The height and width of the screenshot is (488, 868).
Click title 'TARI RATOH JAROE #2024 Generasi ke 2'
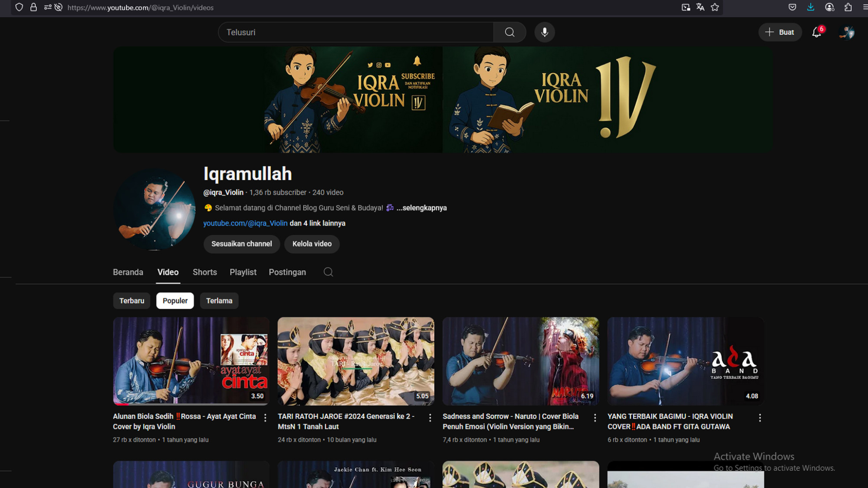346,421
